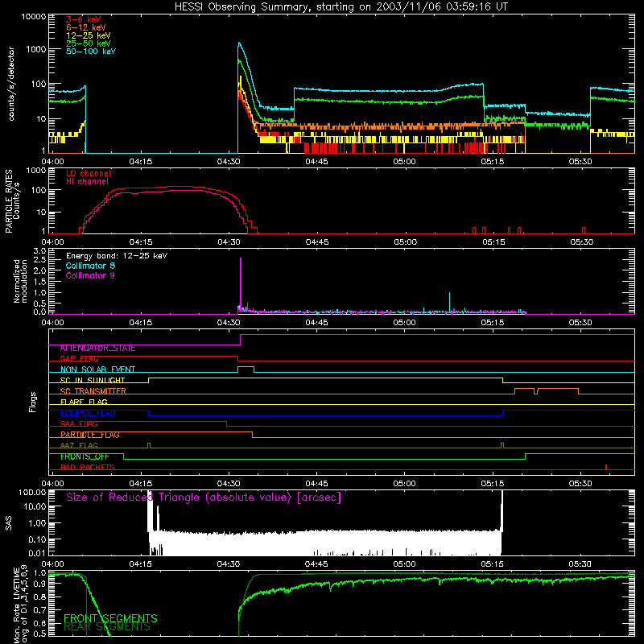Click the FRONT SEGMENTS legend label
Screen dimensions: 644x644
point(110,618)
